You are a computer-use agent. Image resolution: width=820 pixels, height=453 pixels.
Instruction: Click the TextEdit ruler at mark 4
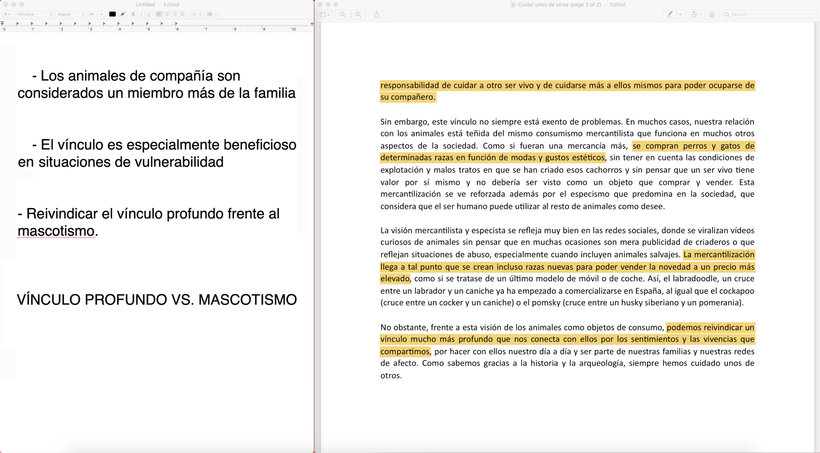pos(120,29)
